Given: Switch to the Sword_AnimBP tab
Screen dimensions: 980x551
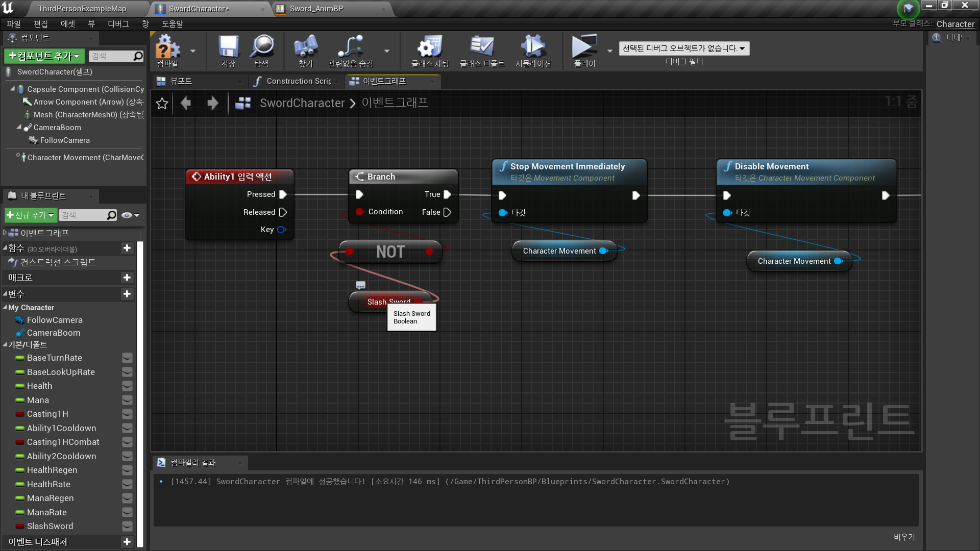Looking at the screenshot, I should pyautogui.click(x=316, y=9).
